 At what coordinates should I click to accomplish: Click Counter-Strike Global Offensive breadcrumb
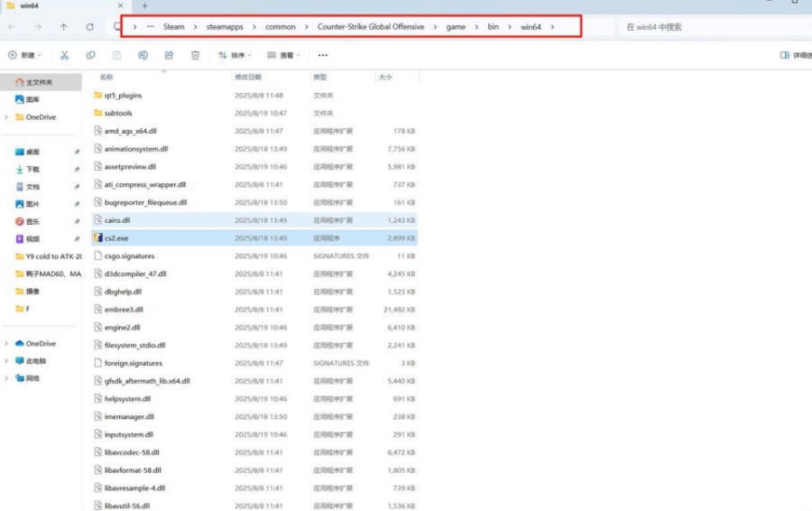tap(371, 27)
